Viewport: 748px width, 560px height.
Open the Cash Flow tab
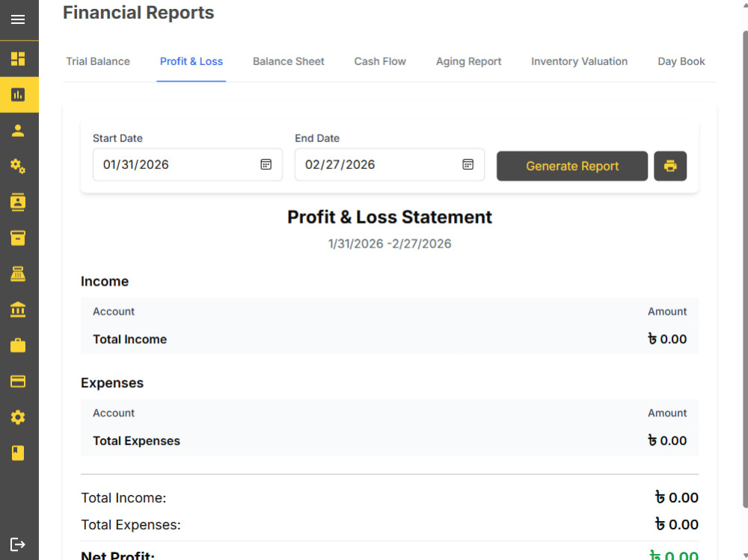tap(380, 61)
